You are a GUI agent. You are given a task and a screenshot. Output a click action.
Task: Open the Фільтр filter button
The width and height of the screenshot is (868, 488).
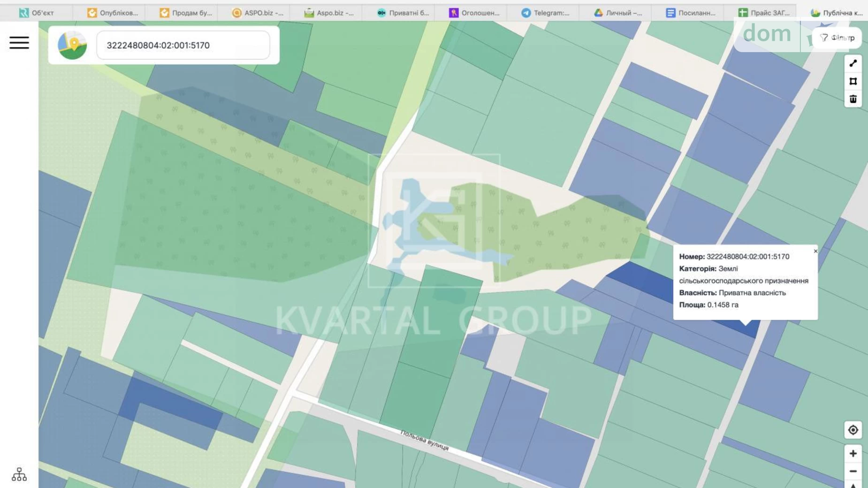(837, 38)
